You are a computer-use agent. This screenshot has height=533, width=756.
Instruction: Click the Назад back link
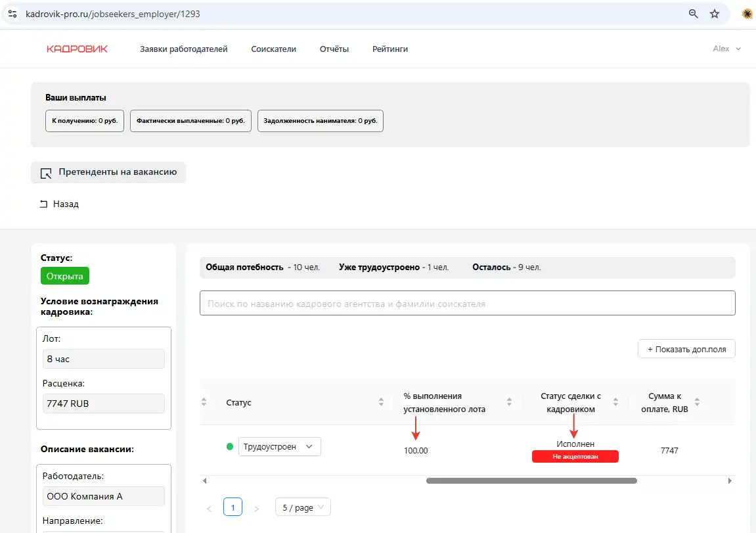[x=60, y=204]
